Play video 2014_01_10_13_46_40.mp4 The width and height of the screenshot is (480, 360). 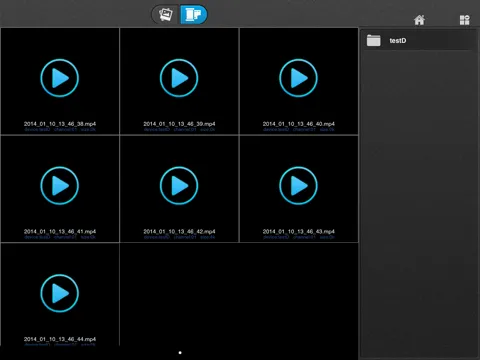click(298, 78)
